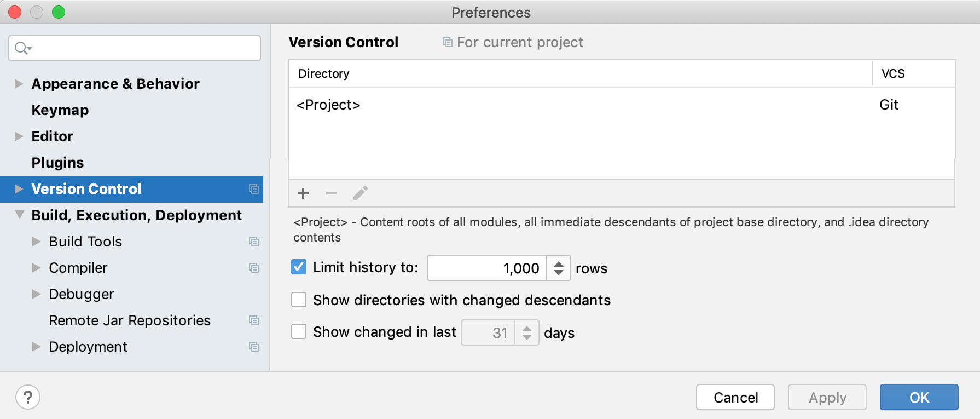Viewport: 980px width, 419px height.
Task: Click the help question mark icon
Action: point(28,397)
